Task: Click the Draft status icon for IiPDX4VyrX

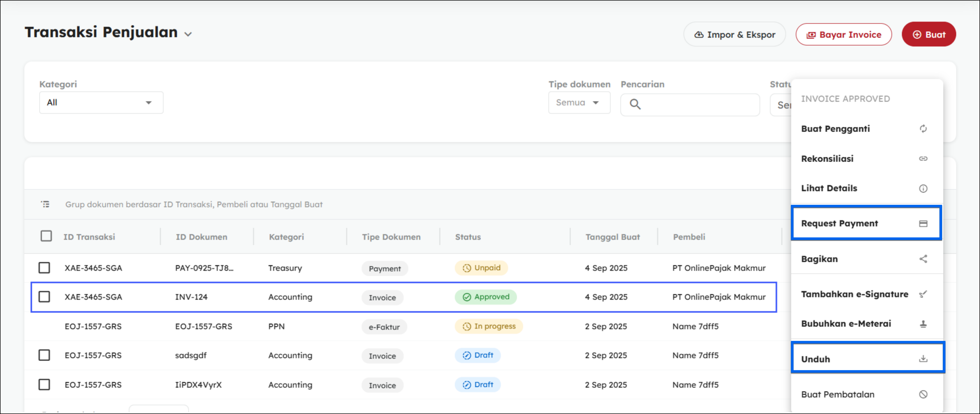Action: [466, 385]
